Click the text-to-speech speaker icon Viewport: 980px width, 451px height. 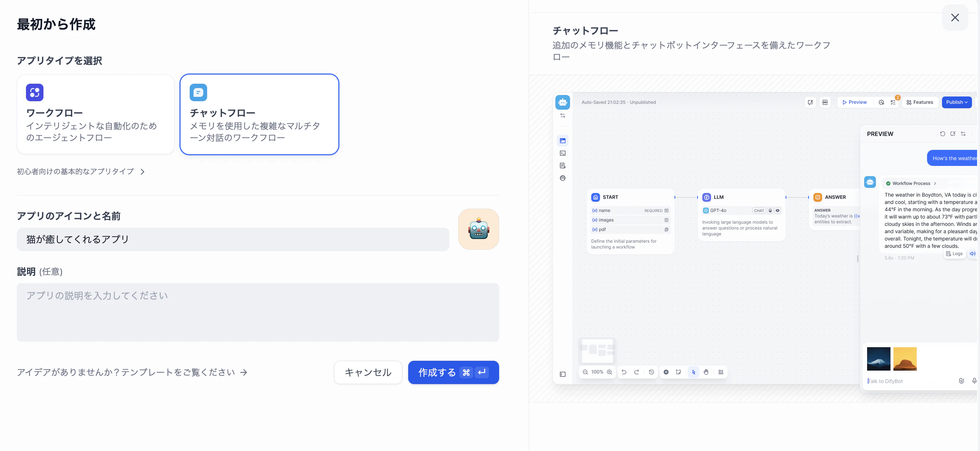(x=972, y=254)
